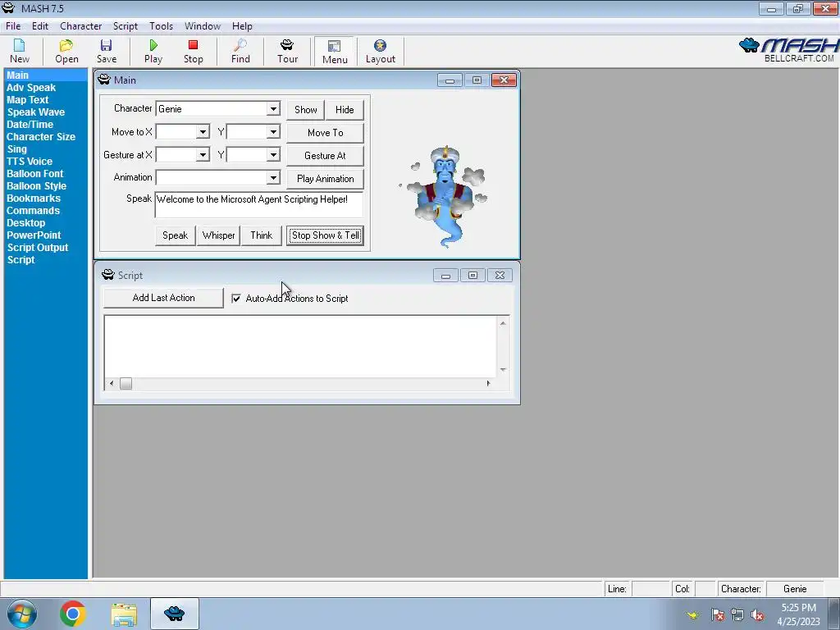
Task: Click the Gesture At button
Action: click(x=325, y=155)
